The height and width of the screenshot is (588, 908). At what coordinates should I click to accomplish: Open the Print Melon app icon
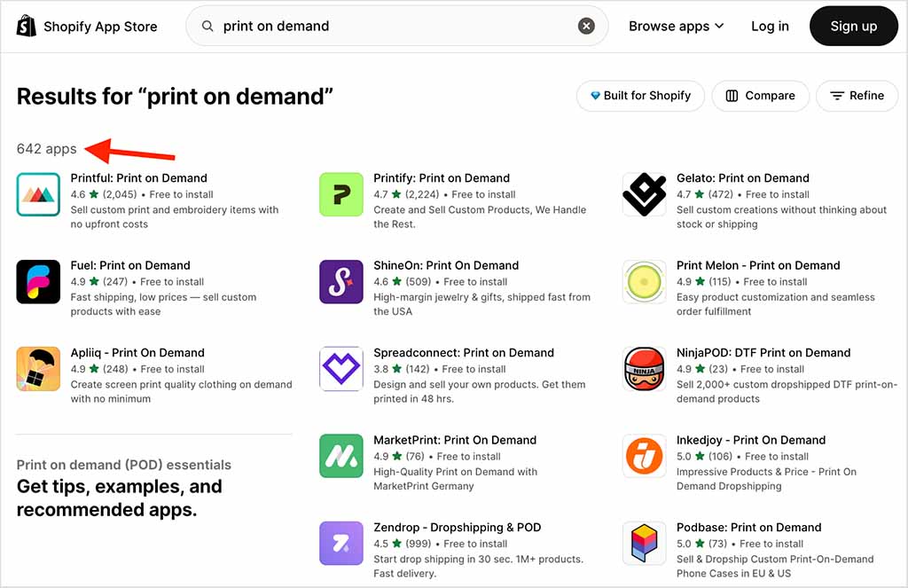tap(644, 281)
